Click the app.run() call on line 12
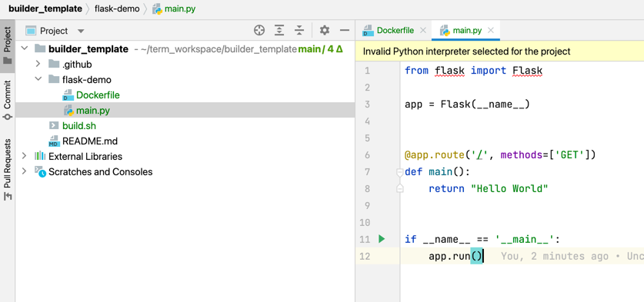Image resolution: width=644 pixels, height=302 pixels. point(455,256)
